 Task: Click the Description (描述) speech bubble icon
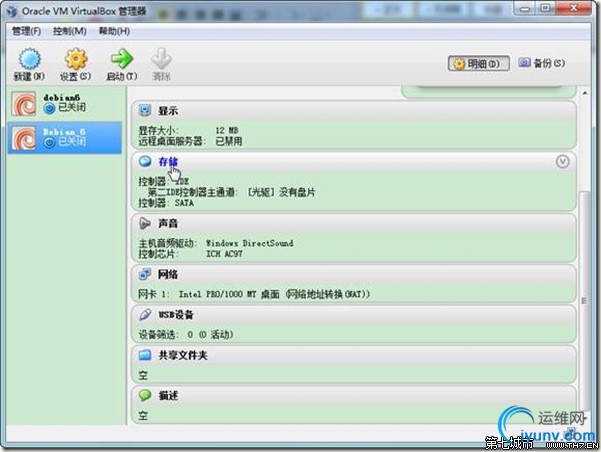(145, 395)
